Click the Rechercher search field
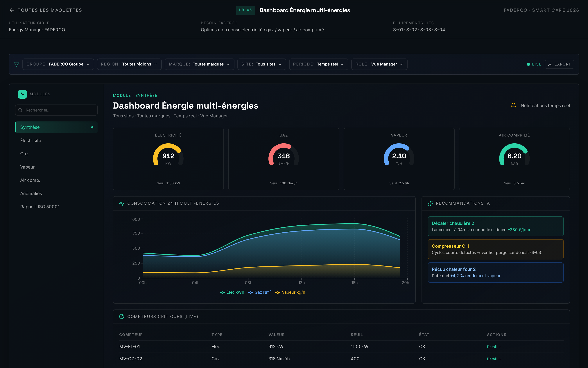This screenshot has height=368, width=588. pos(56,110)
